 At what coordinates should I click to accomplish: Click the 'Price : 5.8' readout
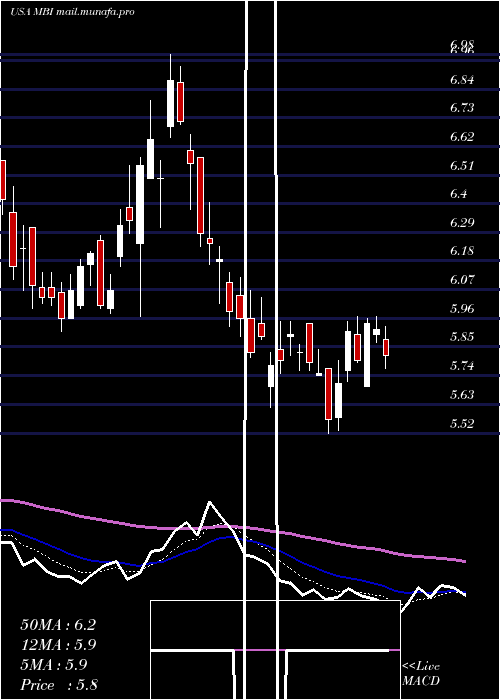click(59, 685)
